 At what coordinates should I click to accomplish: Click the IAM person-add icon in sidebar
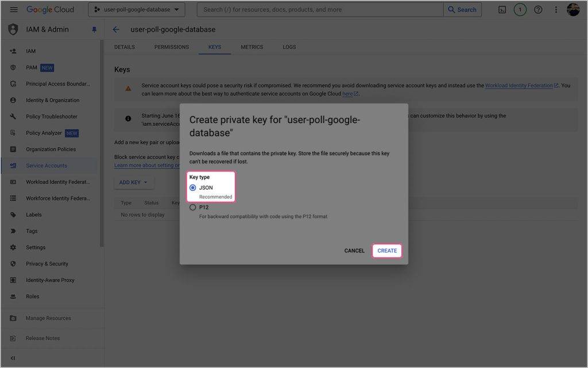click(x=13, y=51)
